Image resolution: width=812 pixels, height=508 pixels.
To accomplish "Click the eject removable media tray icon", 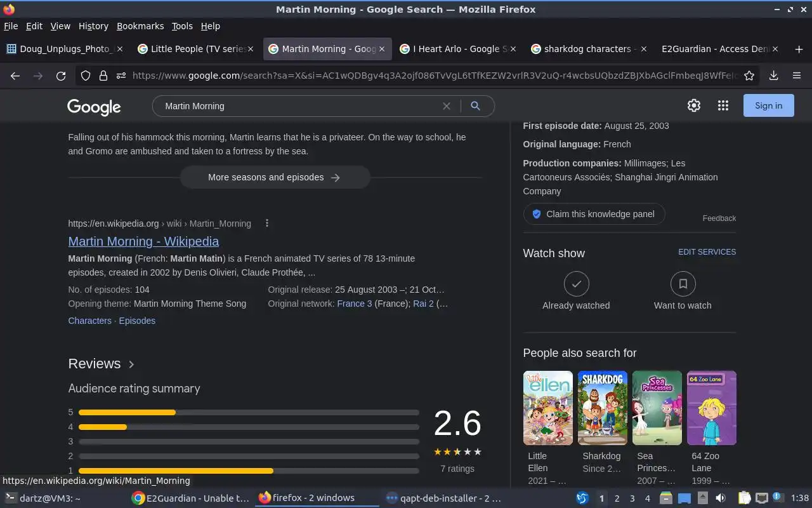I will (703, 498).
